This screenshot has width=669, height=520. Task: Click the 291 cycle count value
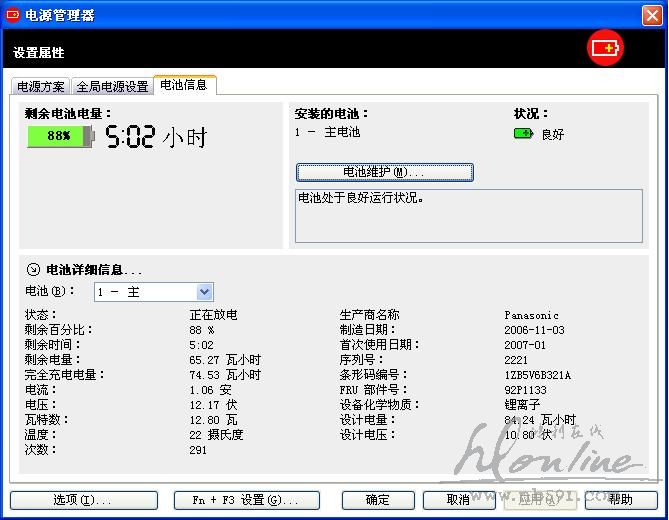198,450
